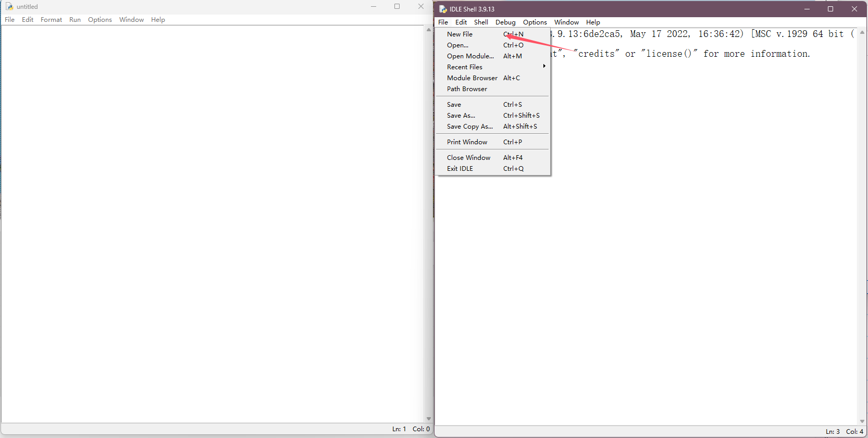Select Open... in the File menu
The height and width of the screenshot is (438, 868).
pos(457,45)
